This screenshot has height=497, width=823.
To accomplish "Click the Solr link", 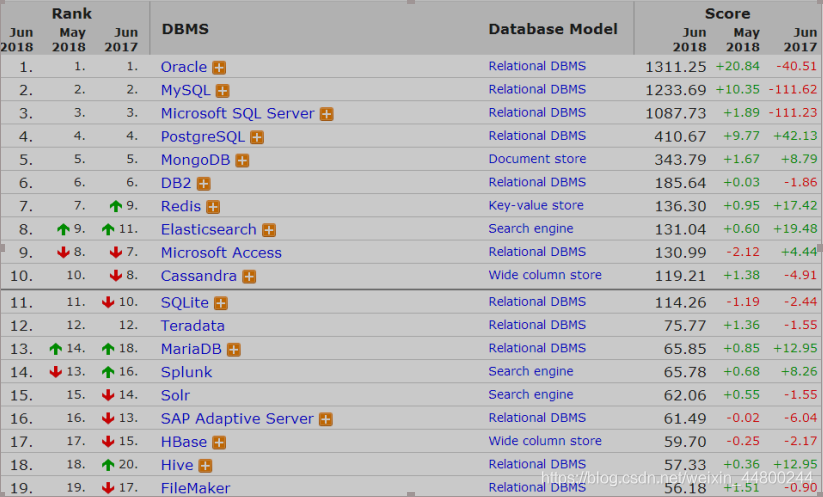I will point(175,395).
